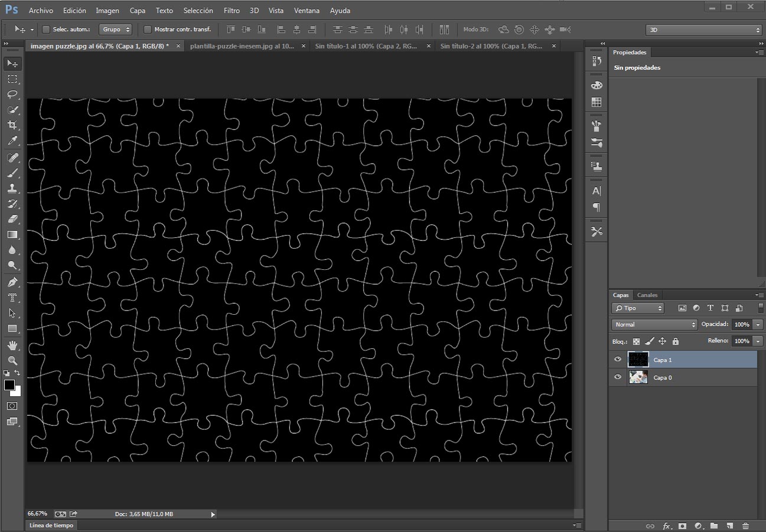
Task: Create a new layer
Action: point(729,526)
